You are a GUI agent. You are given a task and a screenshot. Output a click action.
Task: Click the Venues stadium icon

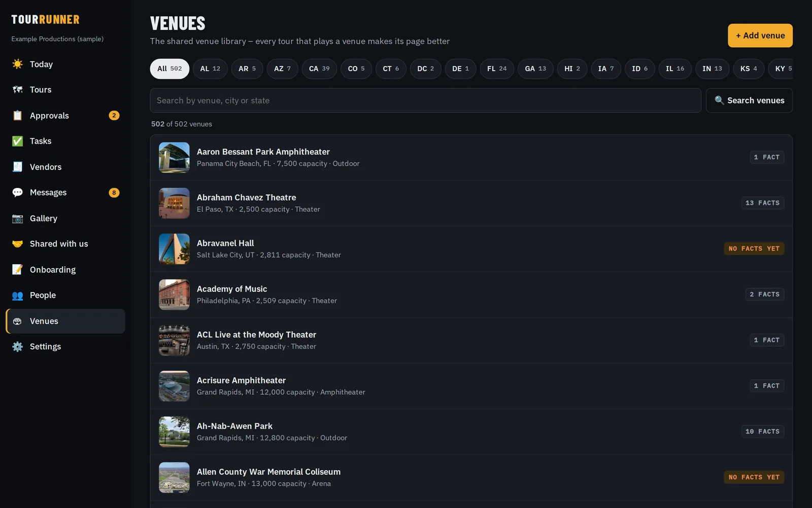17,321
